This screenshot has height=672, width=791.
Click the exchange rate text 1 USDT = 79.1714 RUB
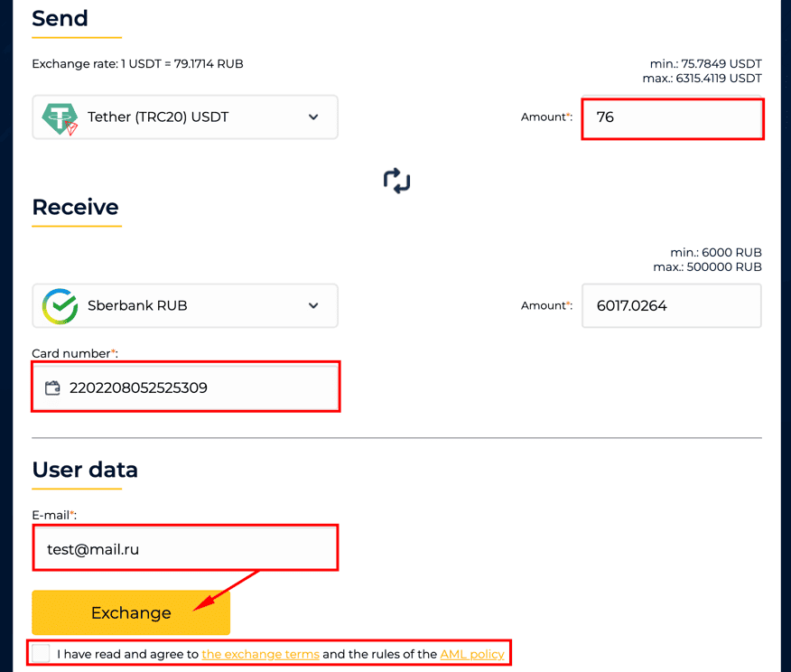coord(138,63)
